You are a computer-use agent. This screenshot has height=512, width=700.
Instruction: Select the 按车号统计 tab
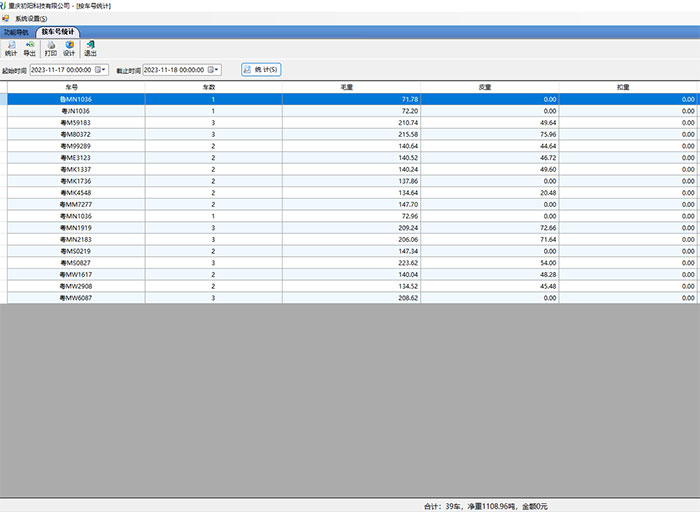coord(57,33)
